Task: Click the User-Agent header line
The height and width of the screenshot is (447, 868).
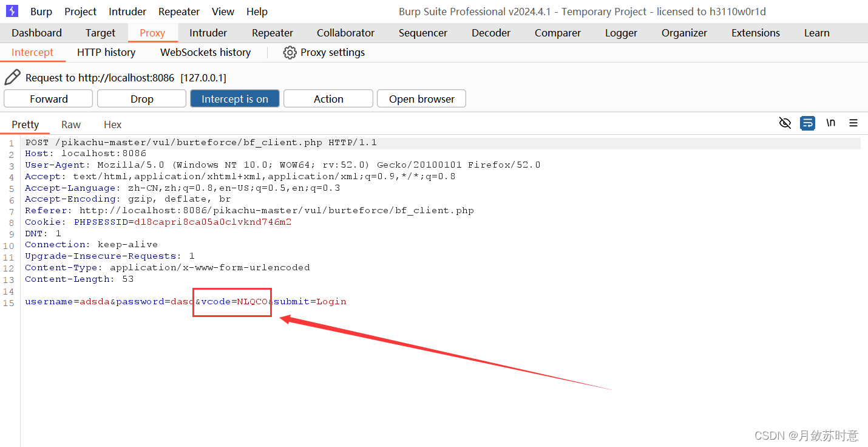Action: [x=283, y=165]
